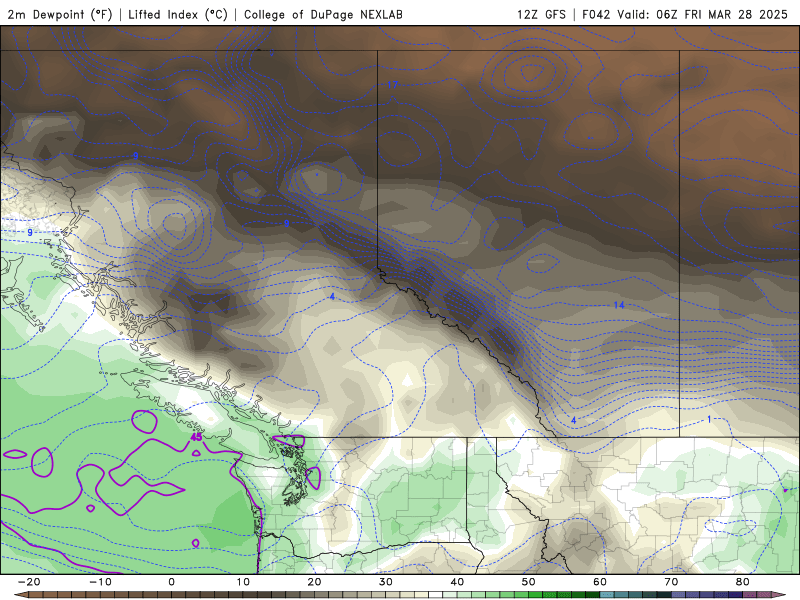Click the '10' color bar tick label
800x600 pixels.
point(243,582)
